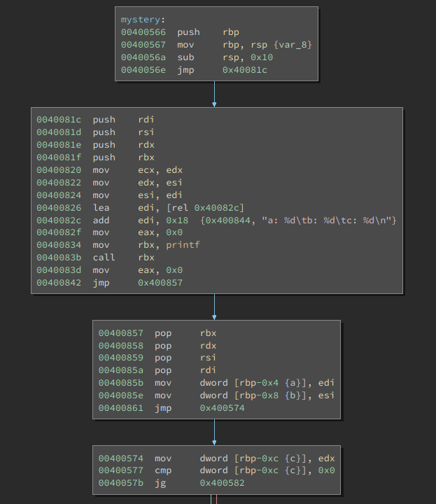Select address 0040083d after the call
Screen dimensions: 436x504
click(x=59, y=270)
